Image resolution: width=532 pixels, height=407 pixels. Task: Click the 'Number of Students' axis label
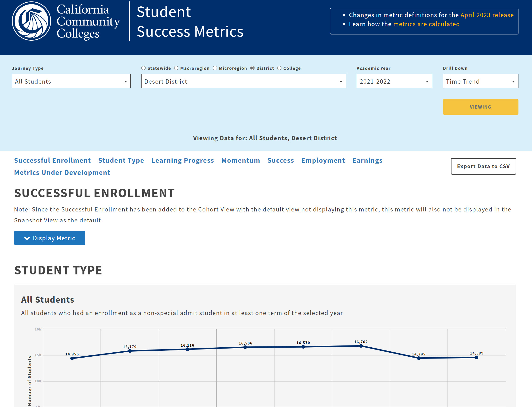pyautogui.click(x=29, y=381)
